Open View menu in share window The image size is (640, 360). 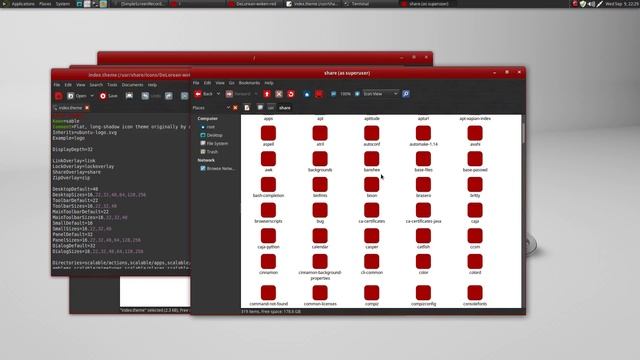(220, 83)
